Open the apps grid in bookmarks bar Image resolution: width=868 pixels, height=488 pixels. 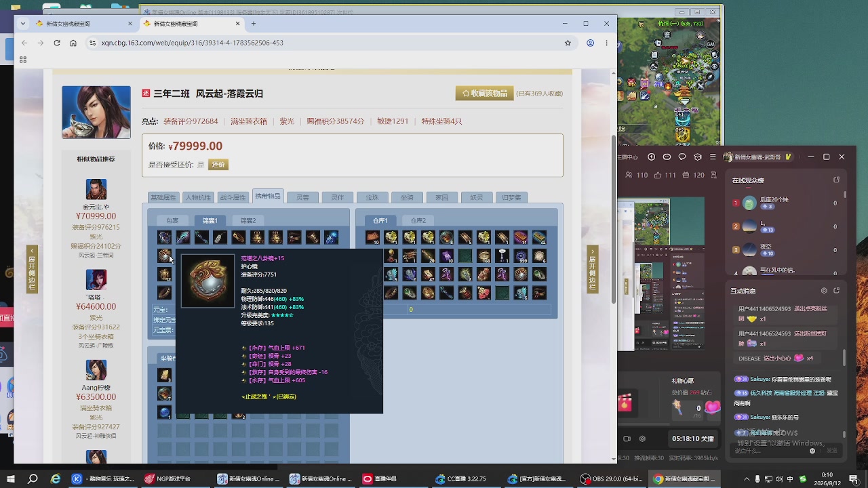(x=23, y=60)
